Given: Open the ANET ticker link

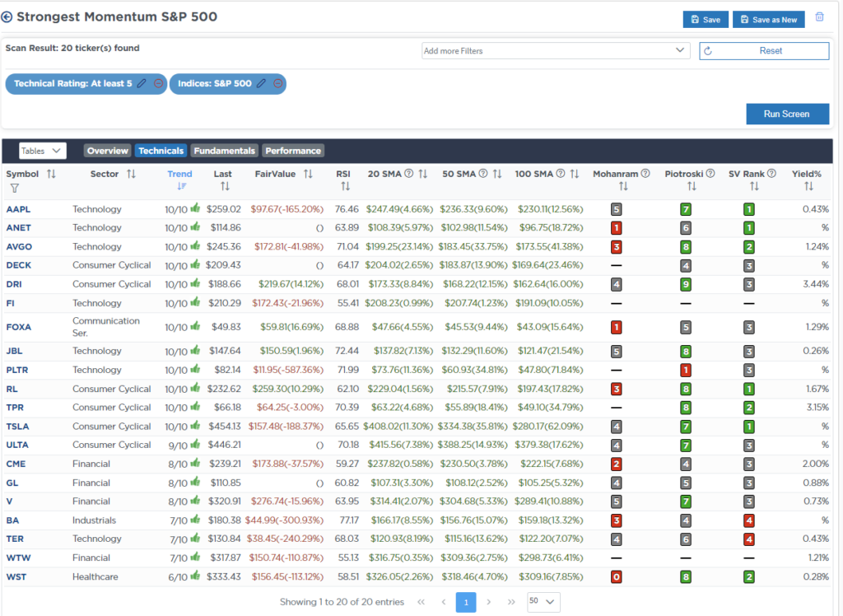Looking at the screenshot, I should click(18, 227).
